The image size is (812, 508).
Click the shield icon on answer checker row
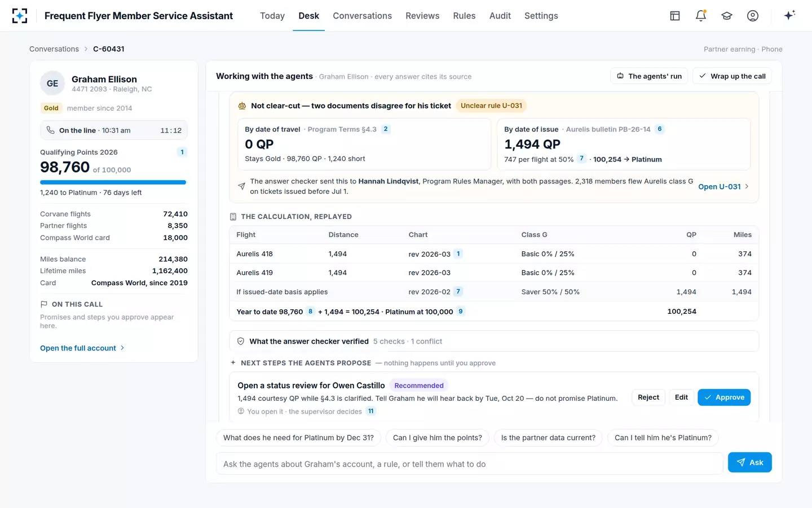pyautogui.click(x=241, y=341)
